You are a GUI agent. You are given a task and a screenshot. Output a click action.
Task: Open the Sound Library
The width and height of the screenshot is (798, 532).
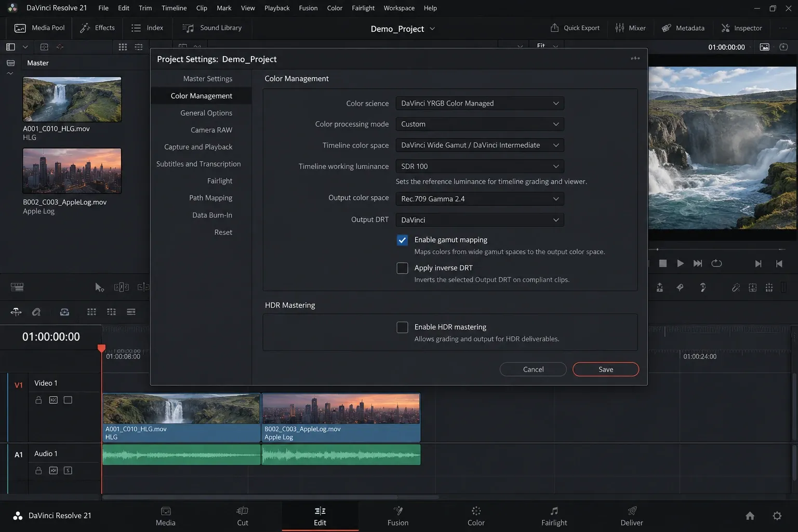[x=212, y=28]
